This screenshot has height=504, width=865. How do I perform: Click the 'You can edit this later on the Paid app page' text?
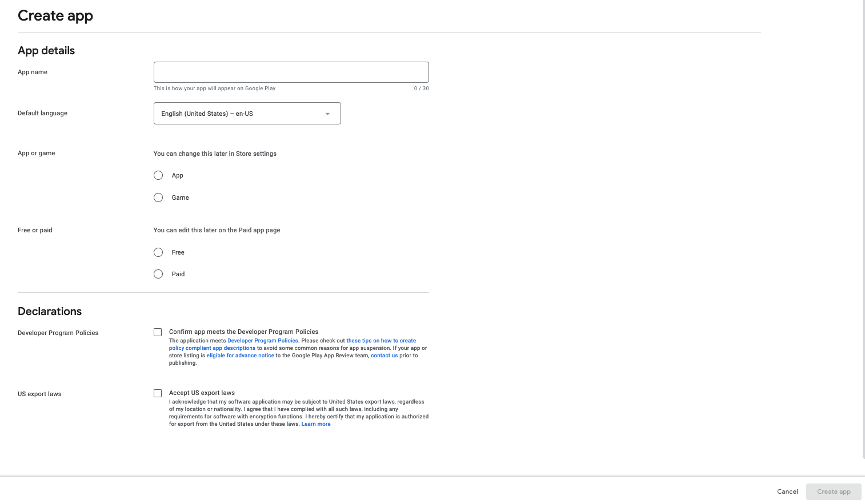217,230
